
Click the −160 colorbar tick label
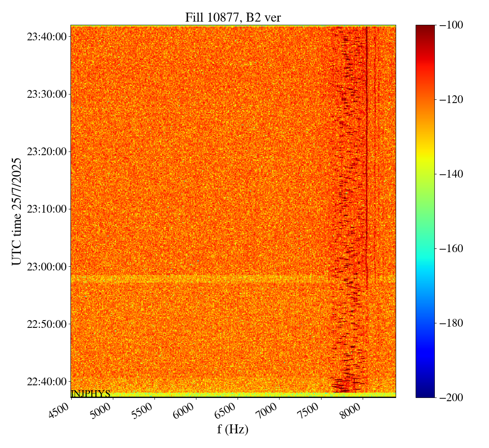pyautogui.click(x=449, y=248)
